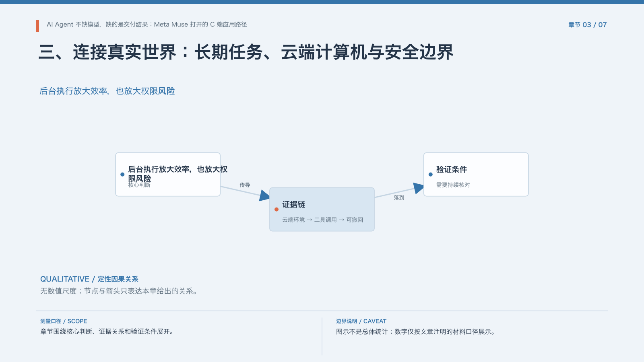Select the blue subtitle "后台执行放大效率，也放大权限风险" below the title
The height and width of the screenshot is (362, 644).
click(x=107, y=91)
